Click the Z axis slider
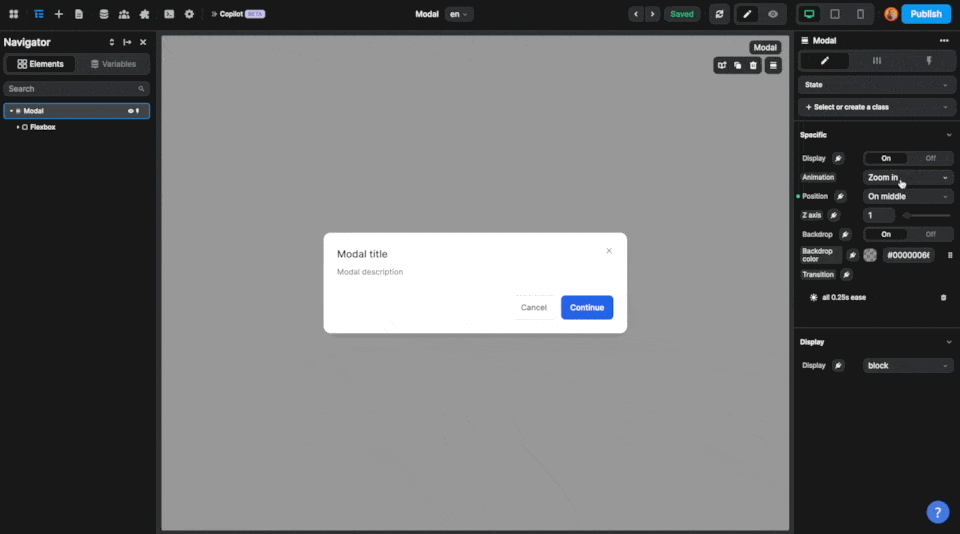This screenshot has width=960, height=534. tap(926, 216)
